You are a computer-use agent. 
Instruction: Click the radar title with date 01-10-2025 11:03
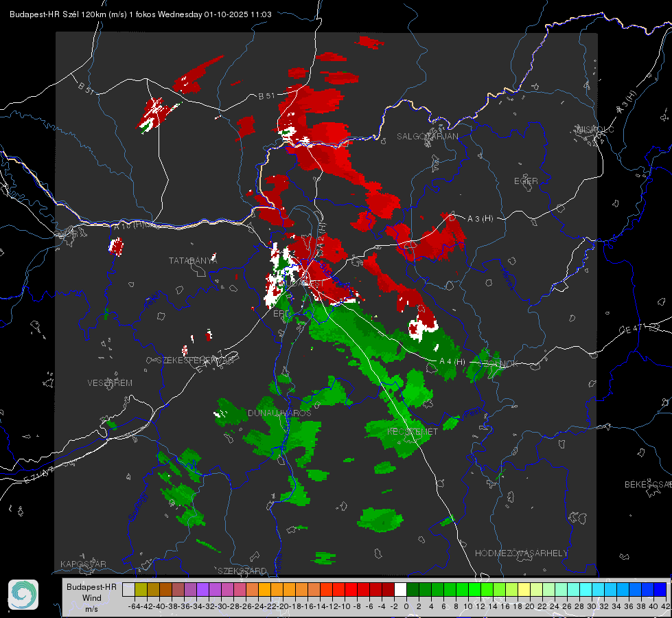pos(141,14)
